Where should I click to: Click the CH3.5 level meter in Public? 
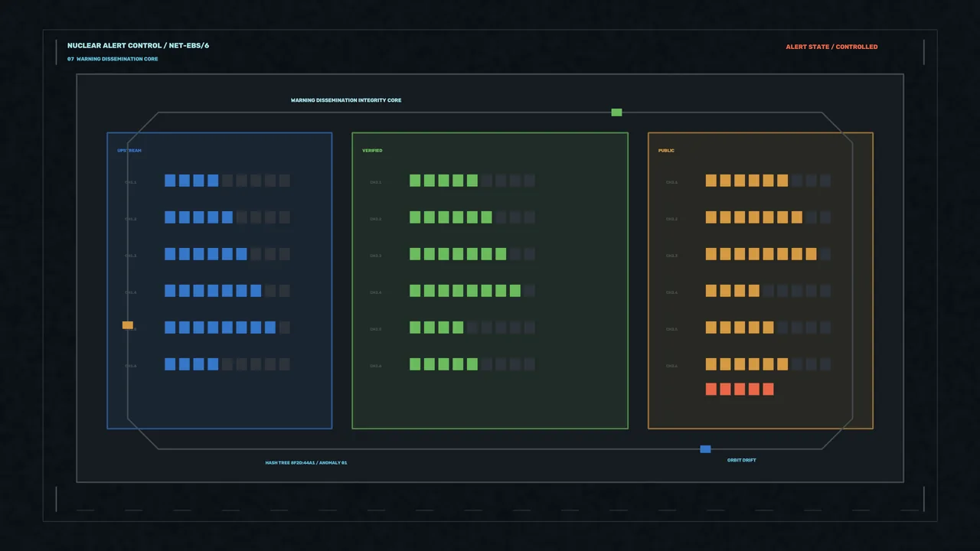point(768,328)
